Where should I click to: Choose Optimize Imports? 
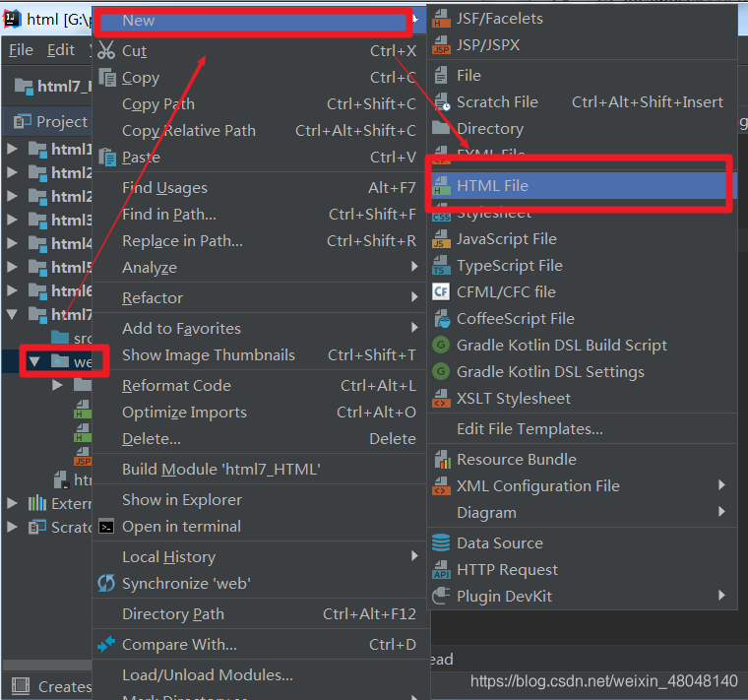coord(258,413)
